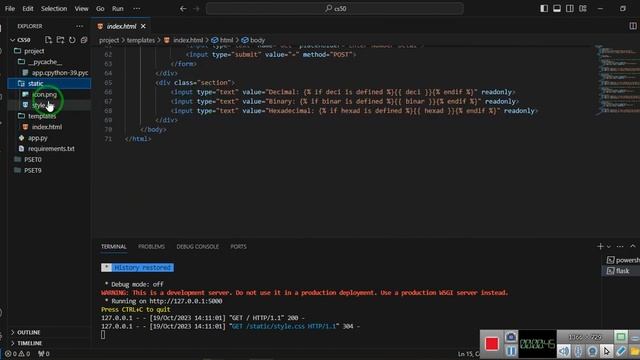Click 'html' symbol in the breadcrumb
640x360 pixels.
point(222,40)
